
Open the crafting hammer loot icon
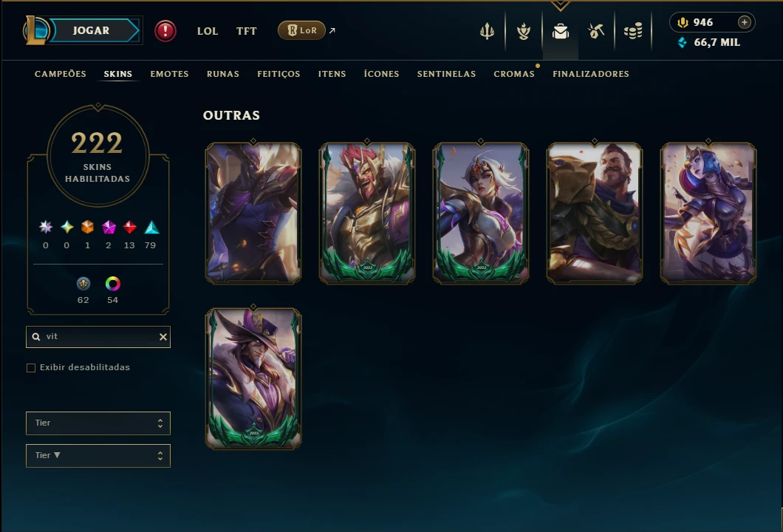click(x=596, y=31)
